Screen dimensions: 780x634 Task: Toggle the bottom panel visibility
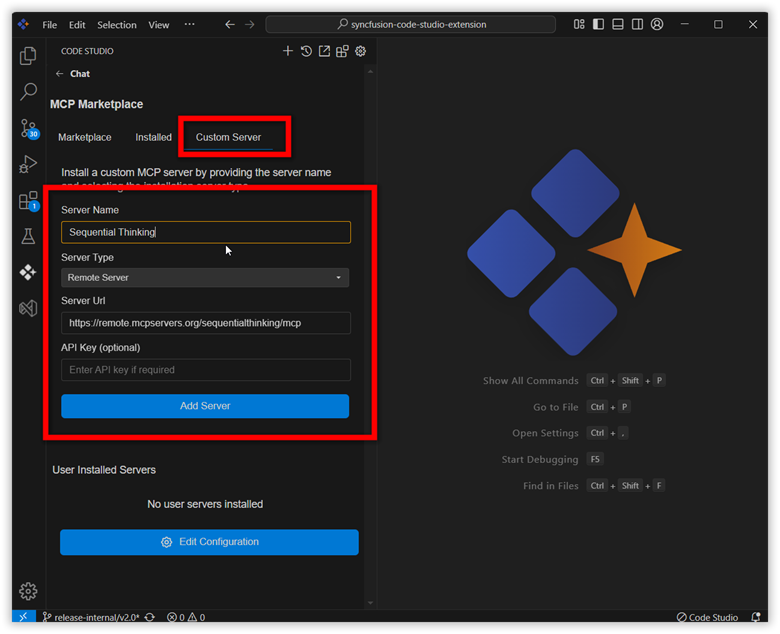click(x=618, y=24)
